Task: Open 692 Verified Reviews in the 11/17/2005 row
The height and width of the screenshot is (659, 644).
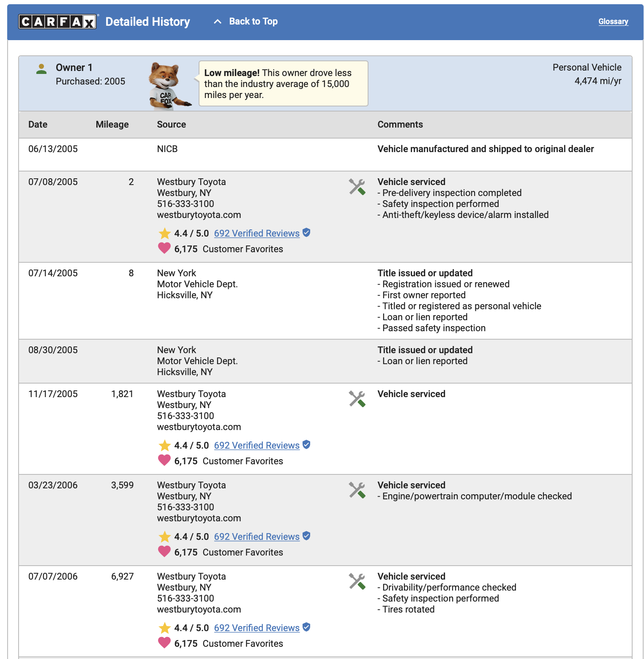Action: pyautogui.click(x=257, y=445)
